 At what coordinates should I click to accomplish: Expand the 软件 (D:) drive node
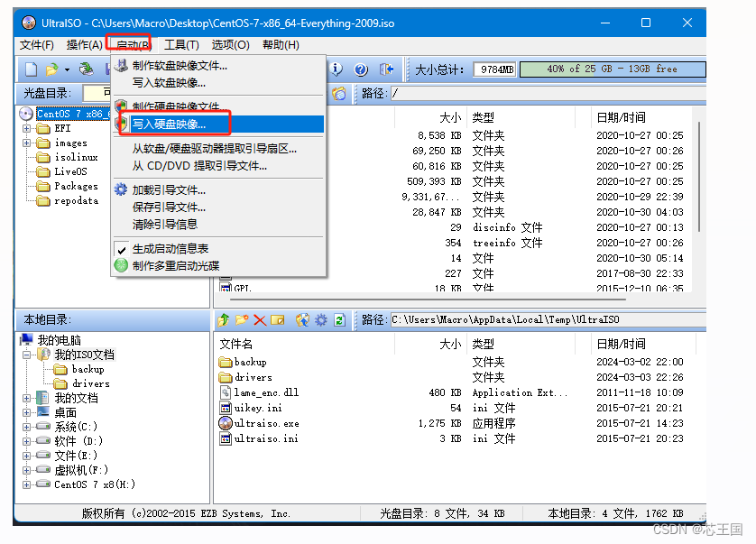(x=26, y=441)
